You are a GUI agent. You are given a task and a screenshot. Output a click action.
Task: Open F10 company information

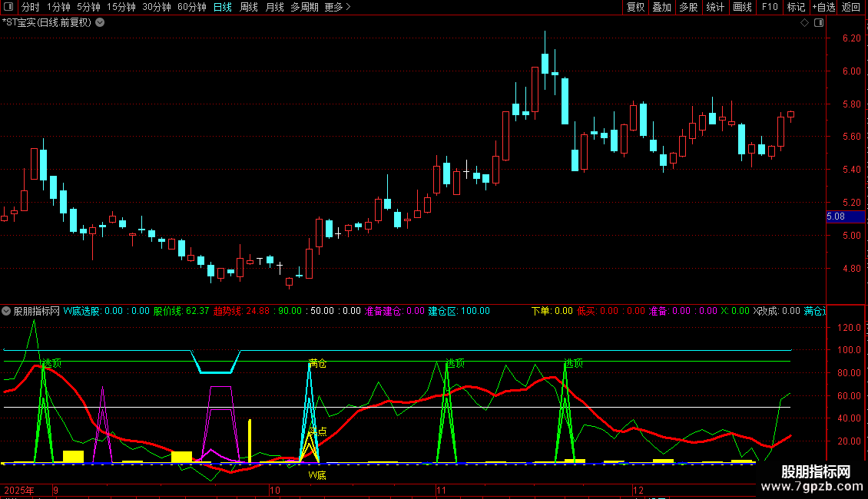click(770, 8)
